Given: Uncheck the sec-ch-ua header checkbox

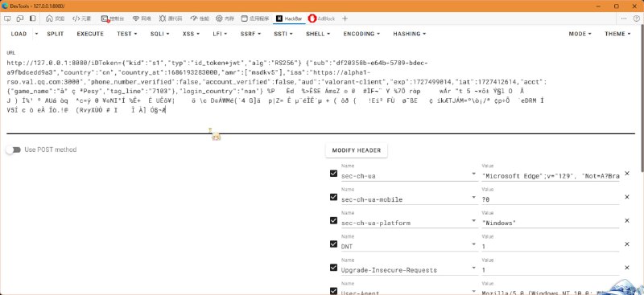Looking at the screenshot, I should click(333, 174).
